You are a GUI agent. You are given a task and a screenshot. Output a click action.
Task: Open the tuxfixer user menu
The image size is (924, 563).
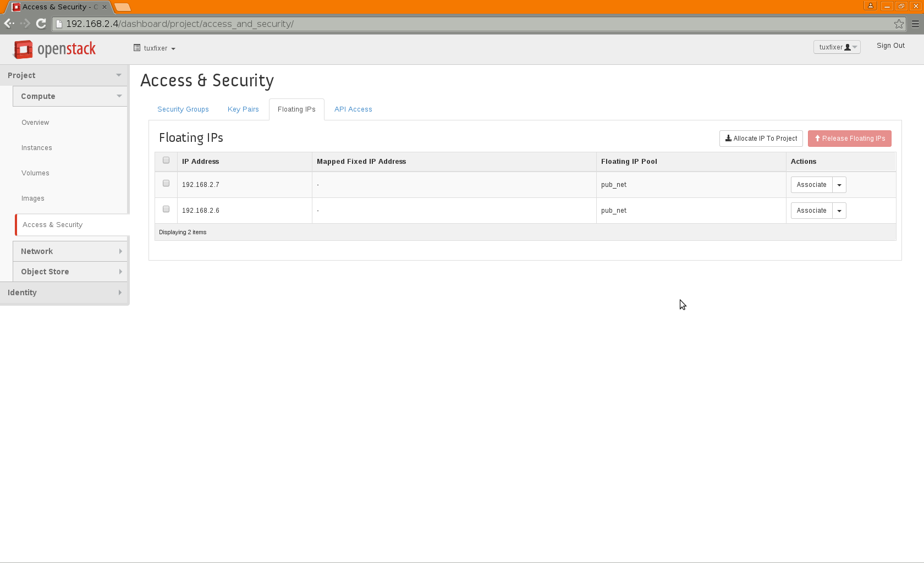click(x=837, y=47)
